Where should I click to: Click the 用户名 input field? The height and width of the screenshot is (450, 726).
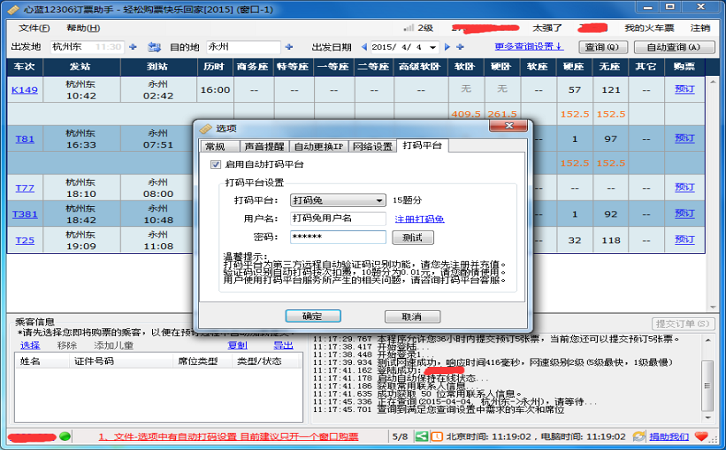pos(337,218)
